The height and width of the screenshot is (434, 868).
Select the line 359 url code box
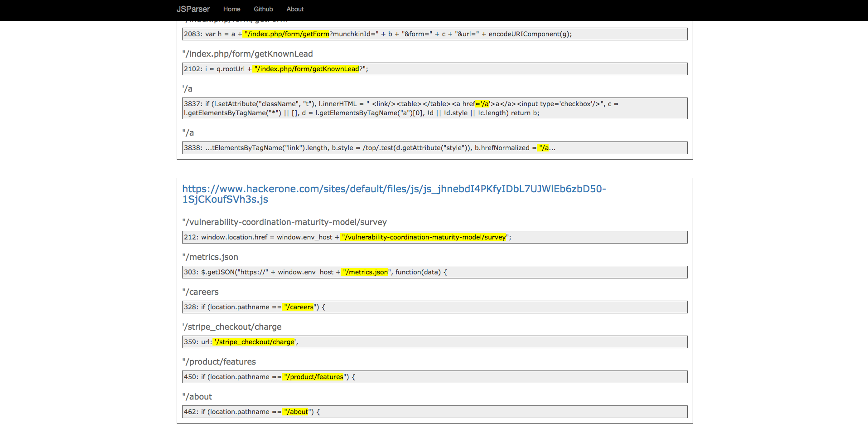coord(434,342)
